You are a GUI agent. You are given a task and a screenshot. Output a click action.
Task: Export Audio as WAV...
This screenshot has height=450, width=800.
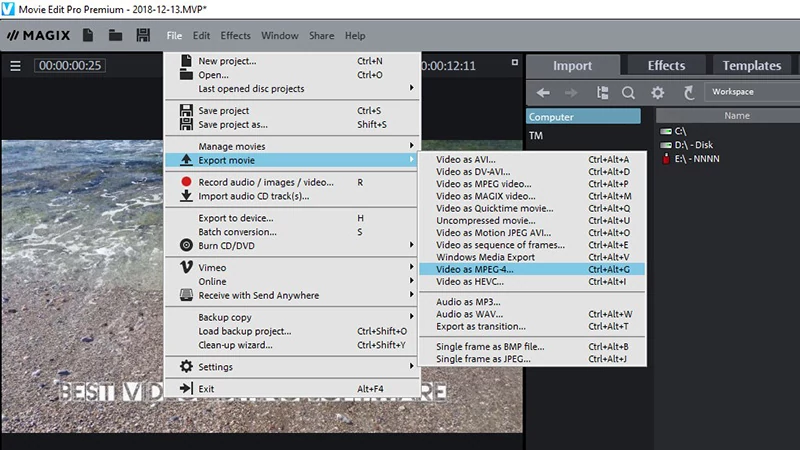(532, 314)
